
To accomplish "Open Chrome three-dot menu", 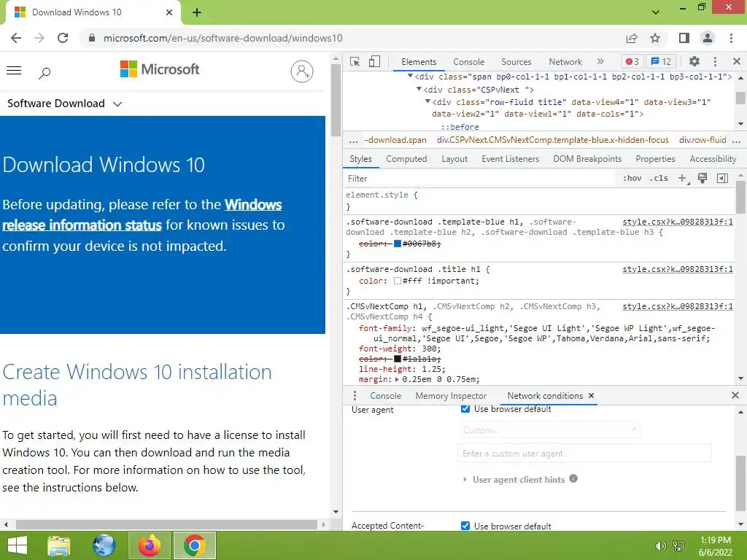I will [731, 38].
